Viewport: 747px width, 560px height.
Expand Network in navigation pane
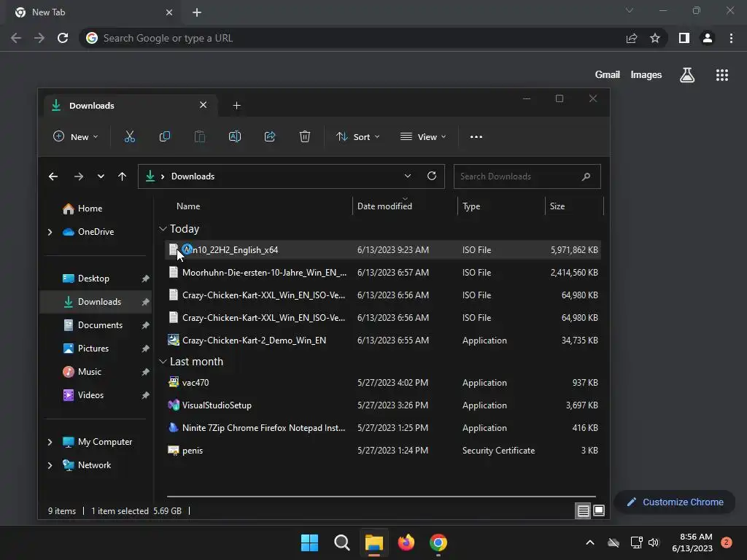pyautogui.click(x=50, y=465)
